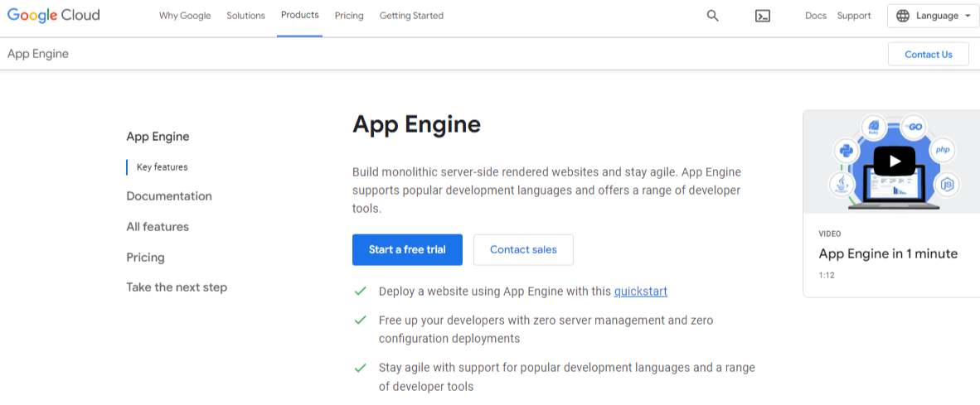This screenshot has width=980, height=405.
Task: Click the Google Cloud logo
Action: [54, 16]
